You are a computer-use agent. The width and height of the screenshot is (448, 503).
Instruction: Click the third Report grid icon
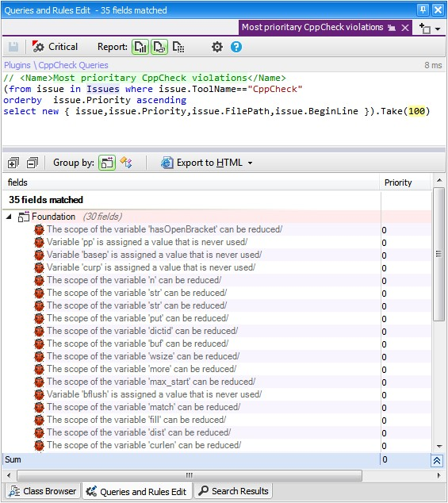tap(178, 47)
